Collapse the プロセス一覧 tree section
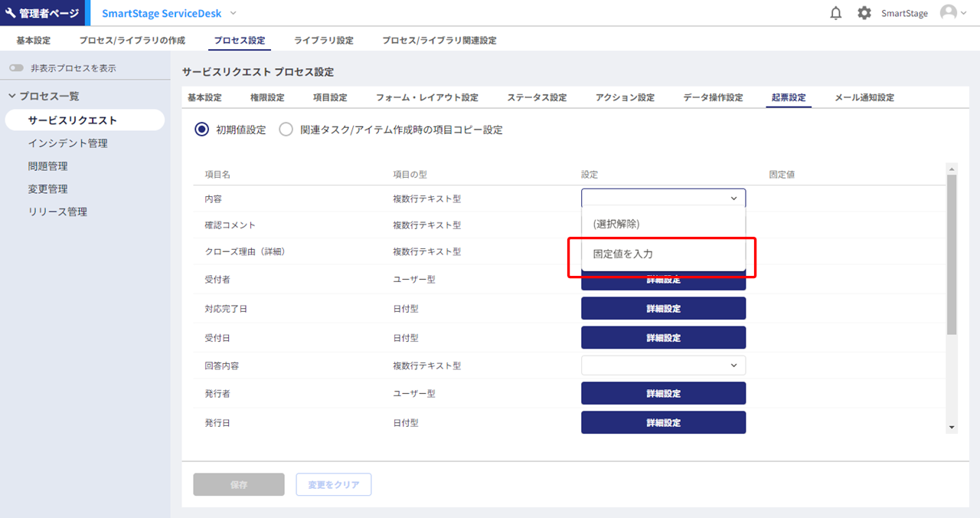The height and width of the screenshot is (518, 980). [12, 96]
